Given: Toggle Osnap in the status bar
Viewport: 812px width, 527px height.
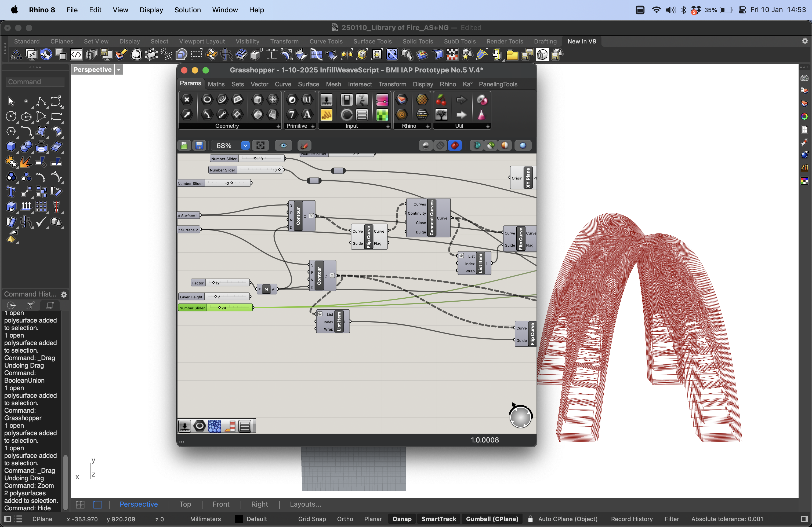Looking at the screenshot, I should [401, 519].
